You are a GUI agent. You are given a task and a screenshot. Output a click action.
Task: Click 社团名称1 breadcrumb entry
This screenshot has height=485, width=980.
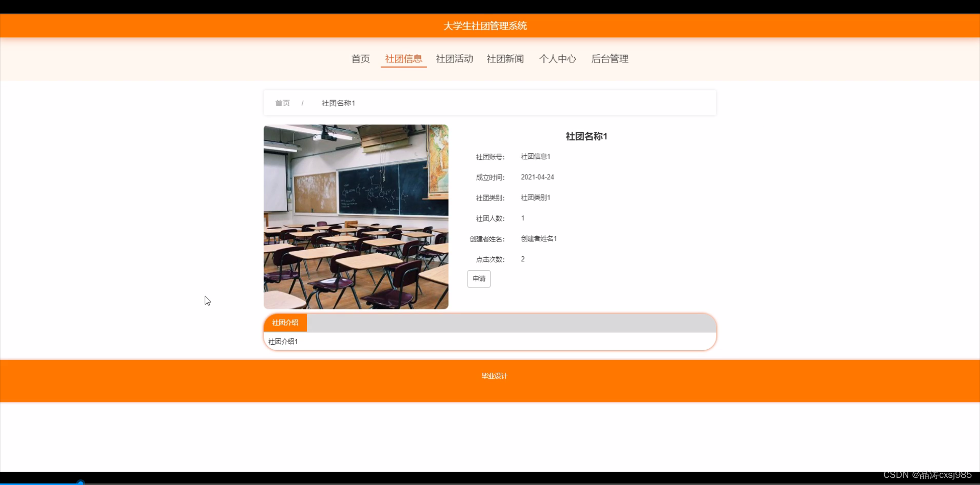pyautogui.click(x=338, y=103)
